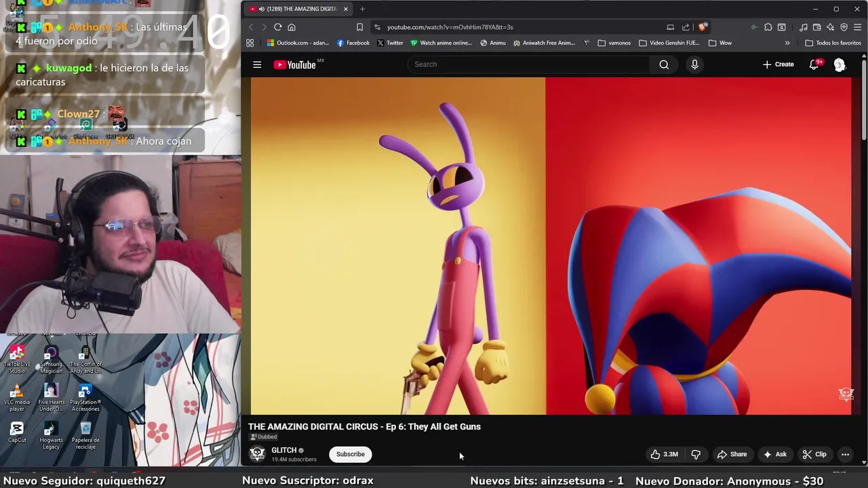Open the Create menu
Image resolution: width=868 pixels, height=488 pixels.
778,64
